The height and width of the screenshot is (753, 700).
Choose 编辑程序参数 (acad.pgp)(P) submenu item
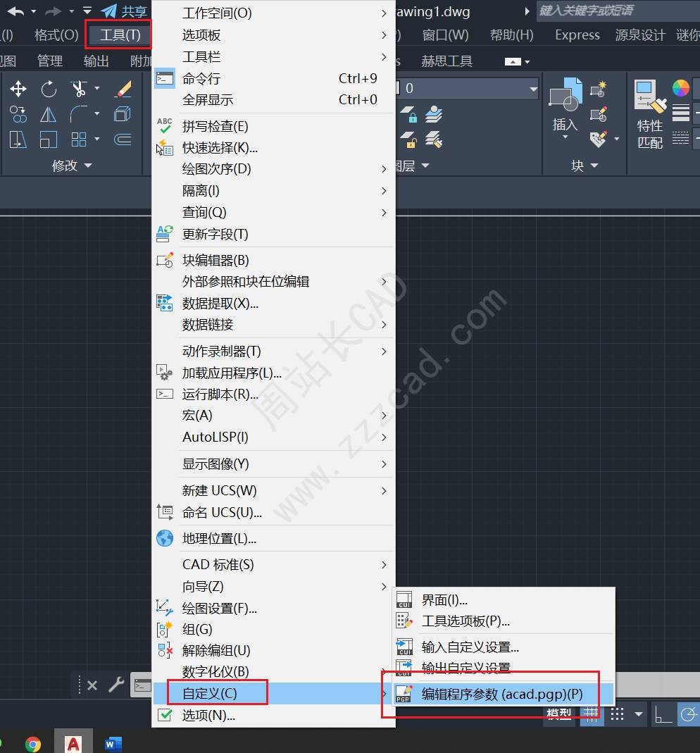504,695
